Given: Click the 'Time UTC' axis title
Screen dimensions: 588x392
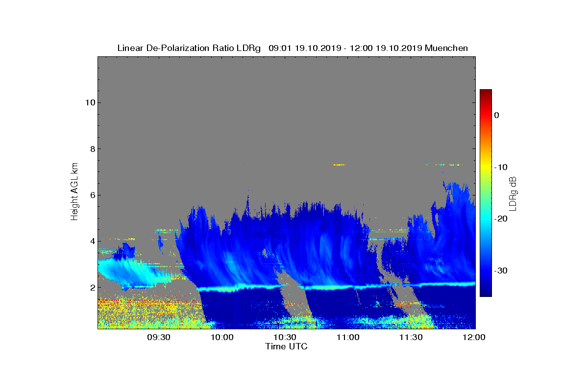Looking at the screenshot, I should click(287, 346).
